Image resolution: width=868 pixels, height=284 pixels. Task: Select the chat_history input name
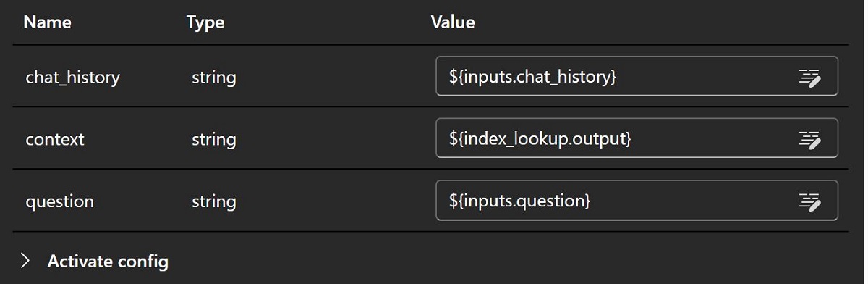(72, 77)
